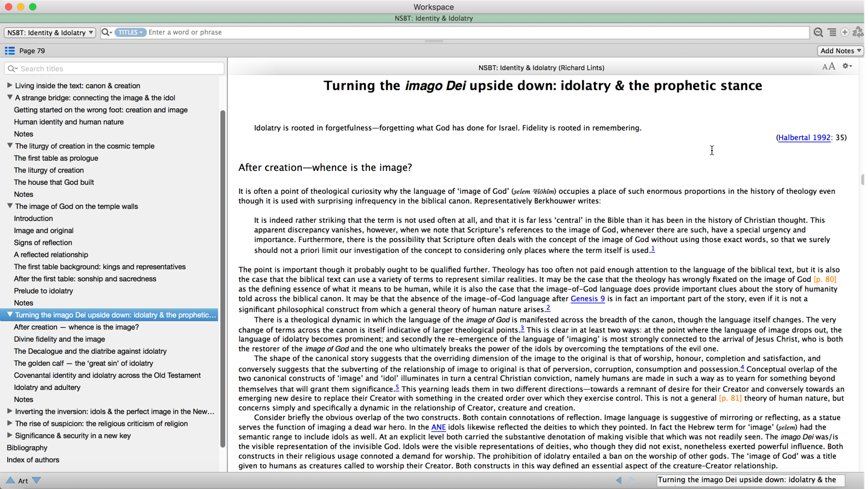Expand The rise of suspicion section
Image resolution: width=868 pixels, height=489 pixels.
[10, 423]
